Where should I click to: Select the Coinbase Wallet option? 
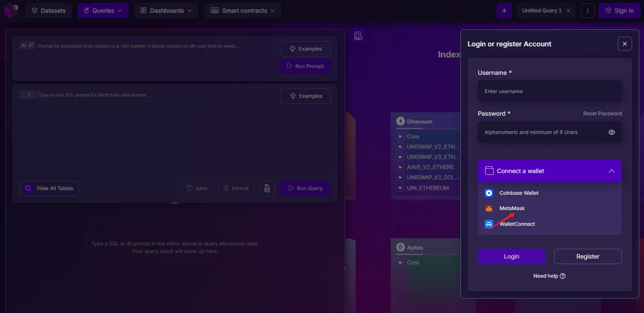click(518, 193)
